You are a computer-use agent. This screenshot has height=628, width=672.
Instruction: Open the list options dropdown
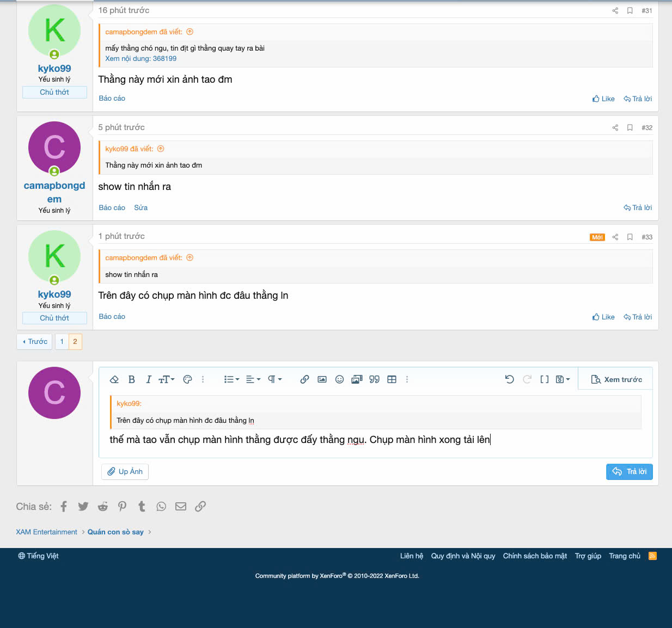click(231, 379)
